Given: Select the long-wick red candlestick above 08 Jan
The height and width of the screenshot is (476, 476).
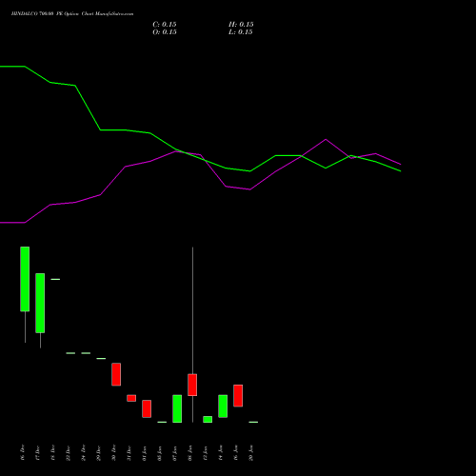Looking at the screenshot, I should [192, 385].
